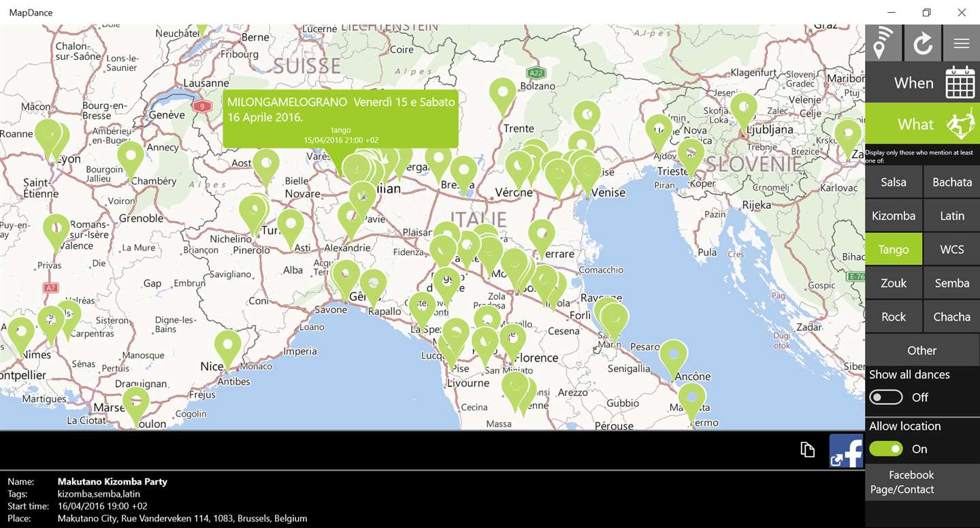Select the map pin near Brescia

point(463,172)
